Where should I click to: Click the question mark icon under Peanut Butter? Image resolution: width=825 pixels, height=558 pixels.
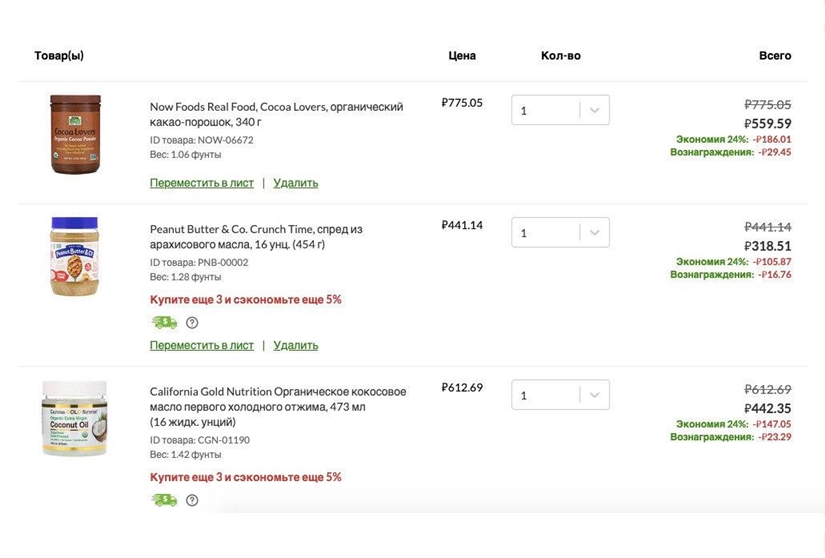(x=192, y=323)
